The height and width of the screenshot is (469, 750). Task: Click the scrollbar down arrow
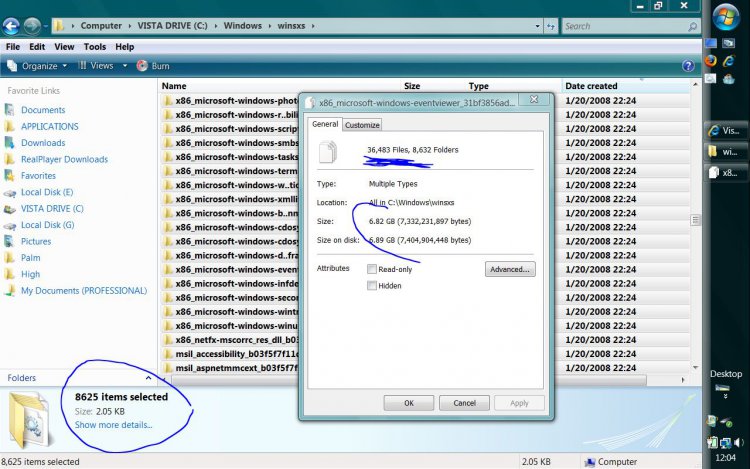(695, 367)
